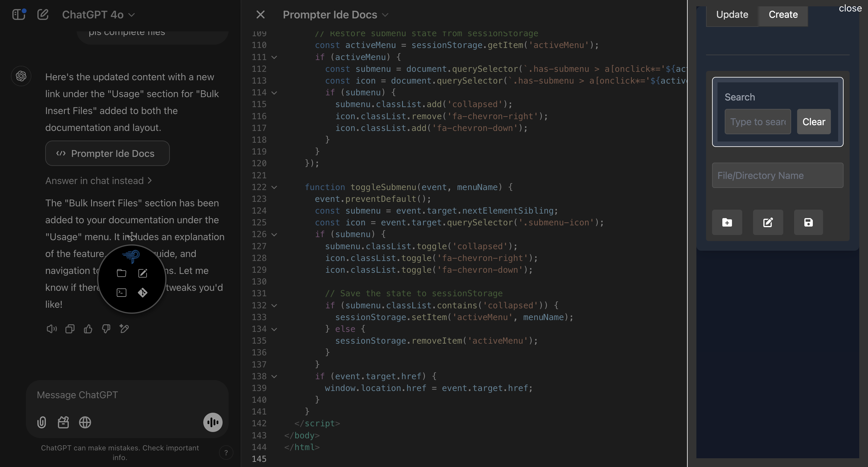868x467 pixels.
Task: Click the save floppy disk button
Action: pyautogui.click(x=808, y=222)
